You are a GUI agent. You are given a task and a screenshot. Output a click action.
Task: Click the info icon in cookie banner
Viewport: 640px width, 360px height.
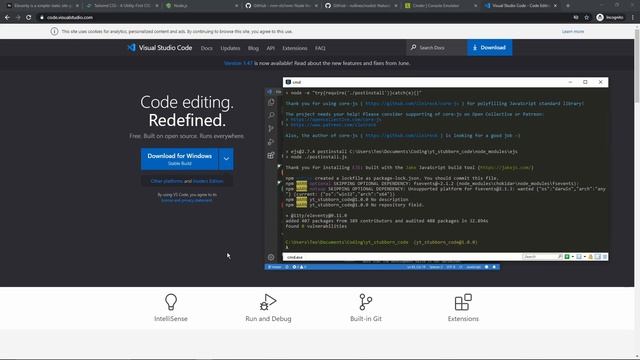click(54, 31)
